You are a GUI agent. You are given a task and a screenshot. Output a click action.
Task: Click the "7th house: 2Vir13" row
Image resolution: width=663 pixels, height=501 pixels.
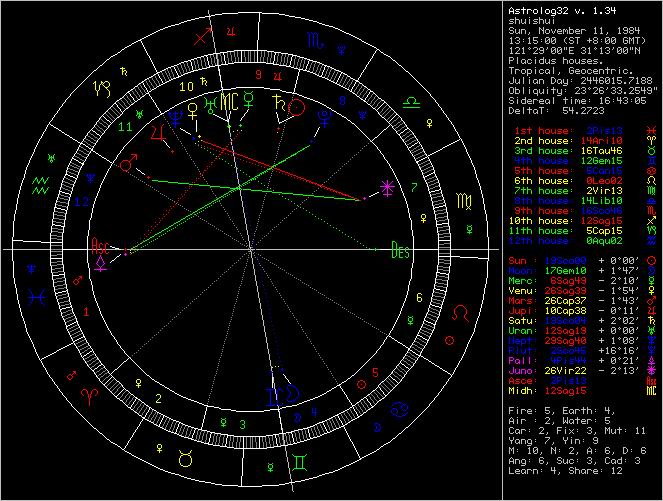coord(585,191)
